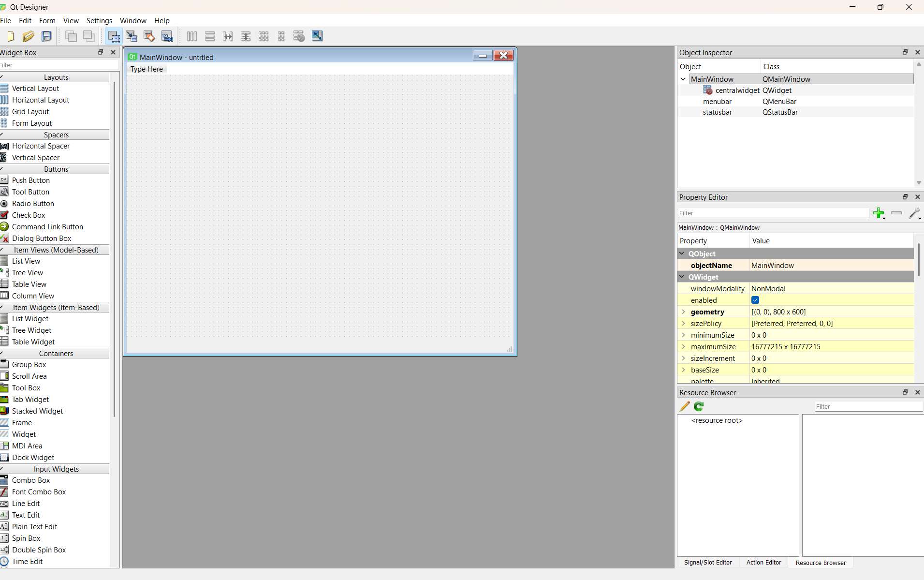Click Type Here in the form menubar
This screenshot has width=924, height=580.
pos(147,69)
